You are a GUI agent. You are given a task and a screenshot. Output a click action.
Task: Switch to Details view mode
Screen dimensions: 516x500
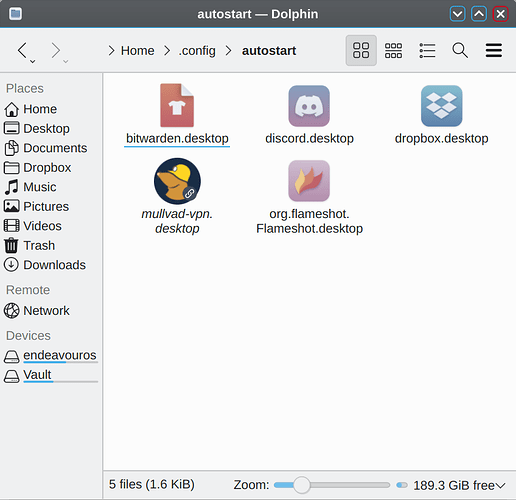coord(427,50)
